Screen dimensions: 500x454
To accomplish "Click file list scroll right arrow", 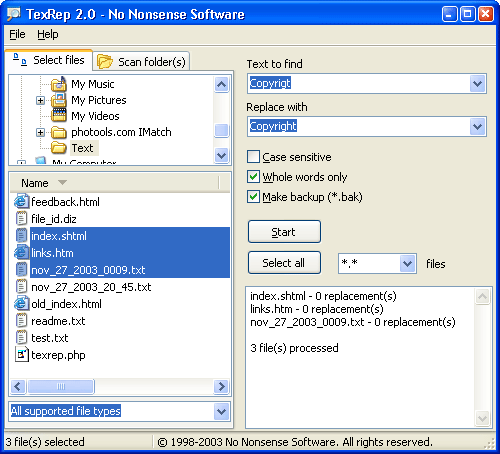I will [221, 387].
